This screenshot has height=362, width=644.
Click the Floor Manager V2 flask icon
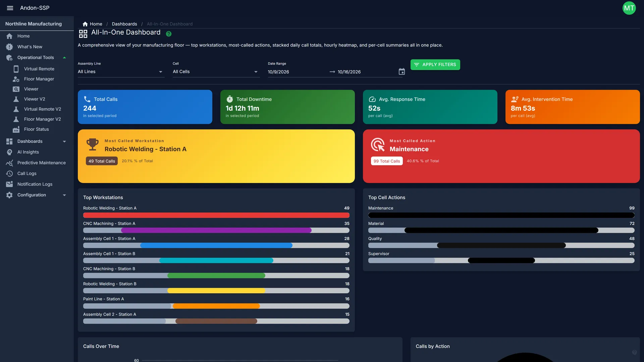(x=16, y=119)
